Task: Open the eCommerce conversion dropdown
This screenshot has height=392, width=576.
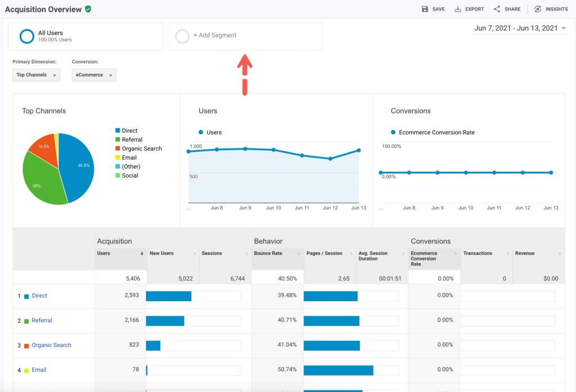Action: [x=94, y=75]
